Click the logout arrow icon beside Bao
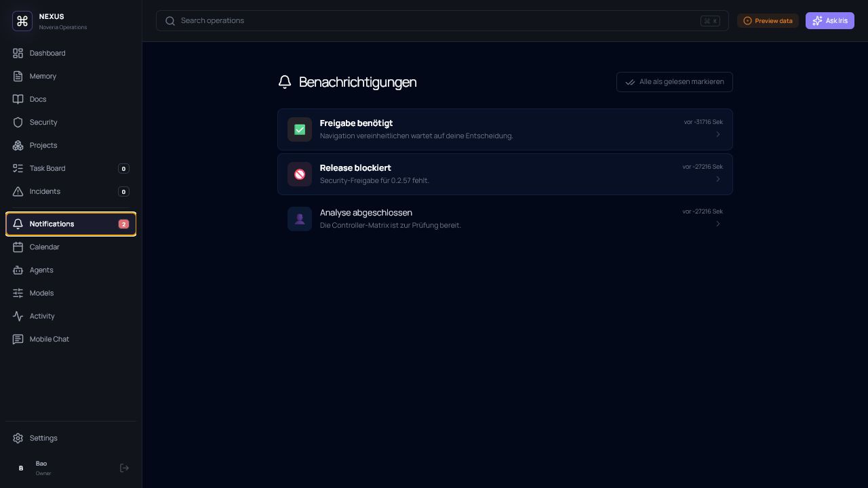868x488 pixels. 124,468
